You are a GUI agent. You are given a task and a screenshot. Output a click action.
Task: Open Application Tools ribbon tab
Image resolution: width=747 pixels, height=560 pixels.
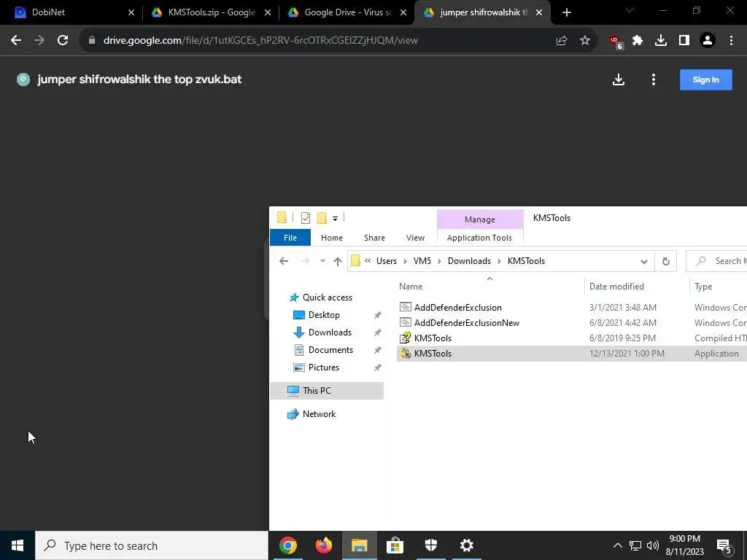click(x=479, y=238)
